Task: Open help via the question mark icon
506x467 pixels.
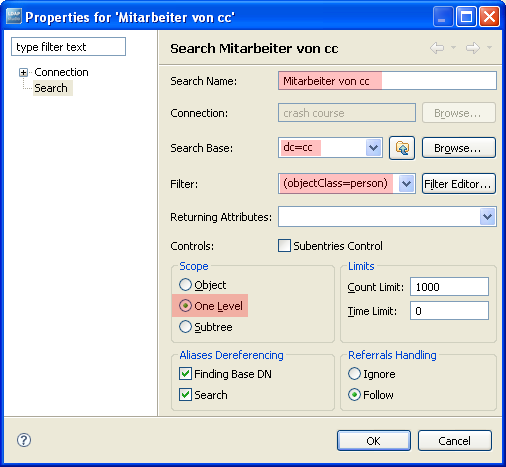Action: 24,440
